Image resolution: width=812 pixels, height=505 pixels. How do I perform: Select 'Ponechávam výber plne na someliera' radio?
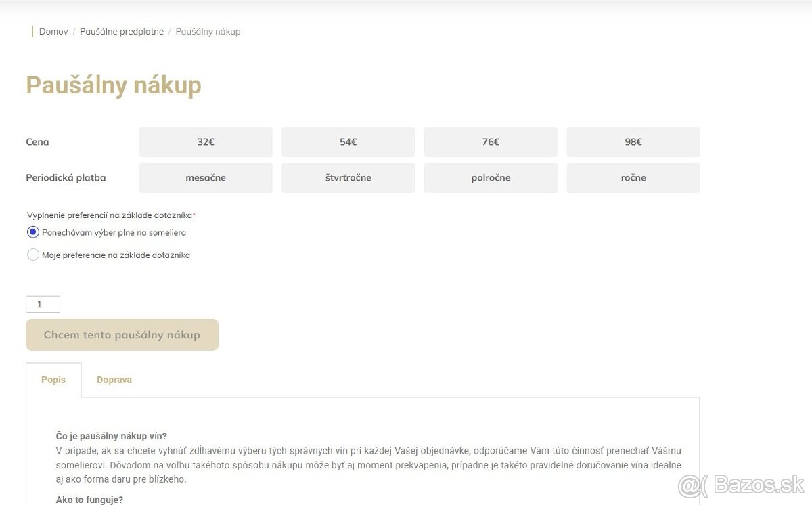[33, 232]
